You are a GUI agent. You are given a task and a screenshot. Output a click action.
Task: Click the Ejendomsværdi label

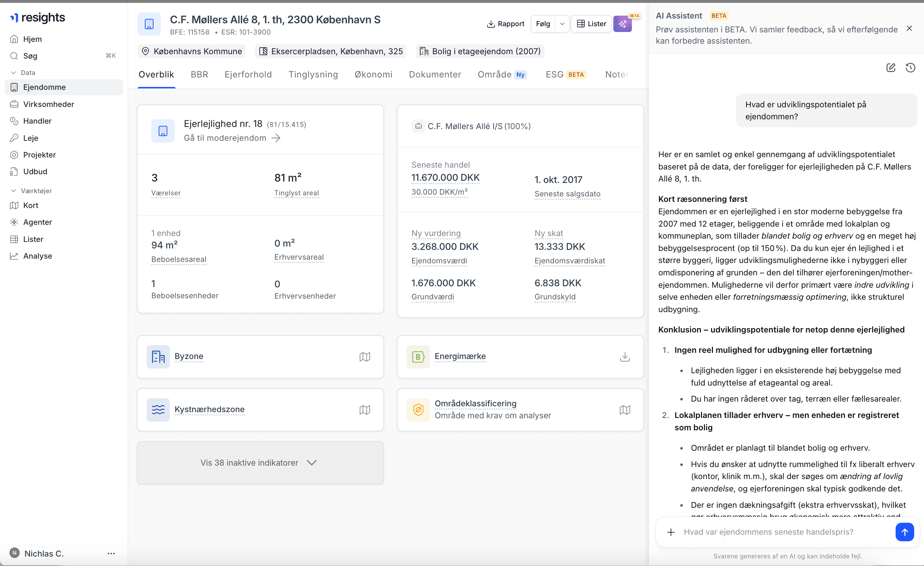439,261
